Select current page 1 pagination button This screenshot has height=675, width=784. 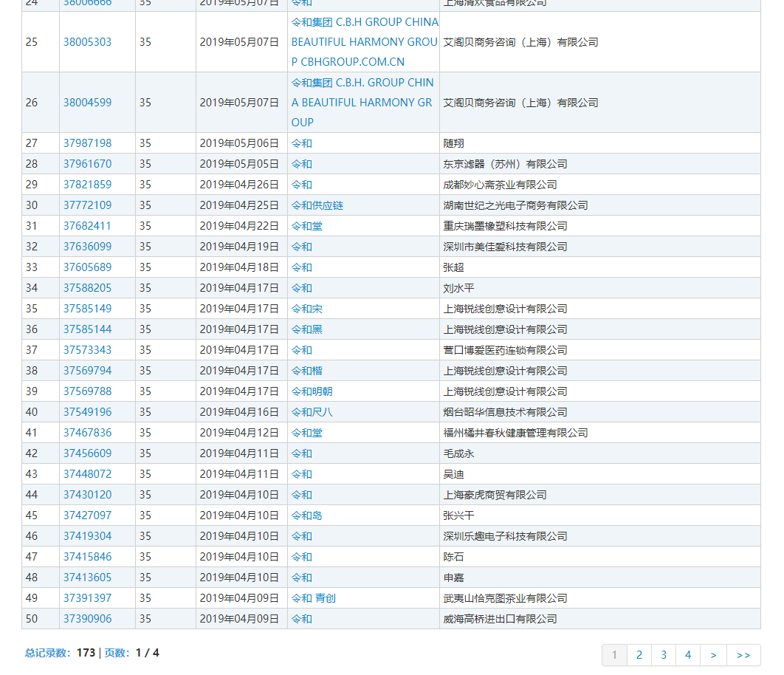pos(615,655)
